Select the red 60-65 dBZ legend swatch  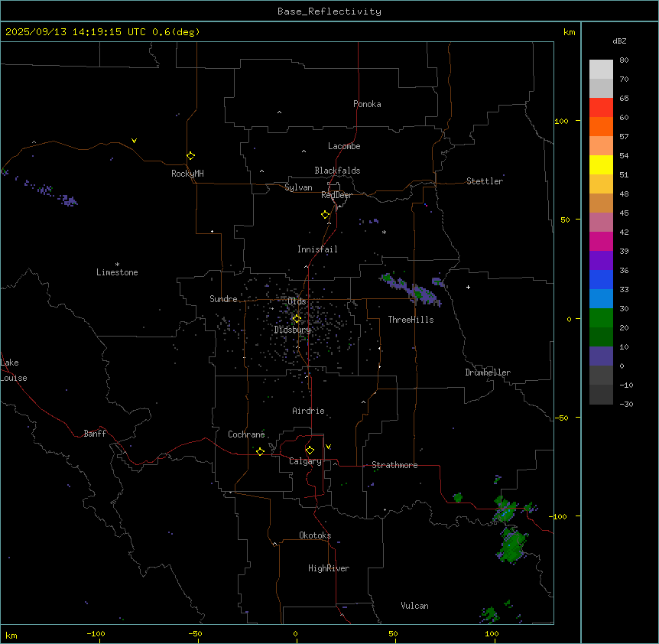coord(601,108)
